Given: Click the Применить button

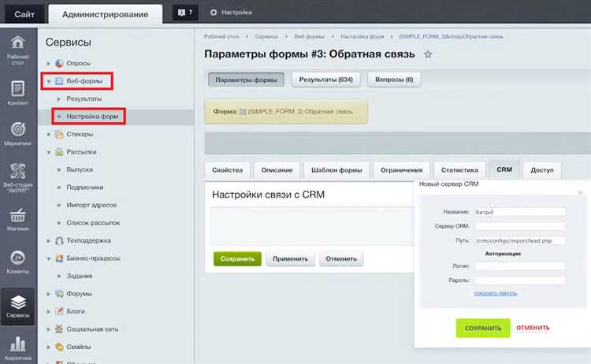Looking at the screenshot, I should pos(290,259).
